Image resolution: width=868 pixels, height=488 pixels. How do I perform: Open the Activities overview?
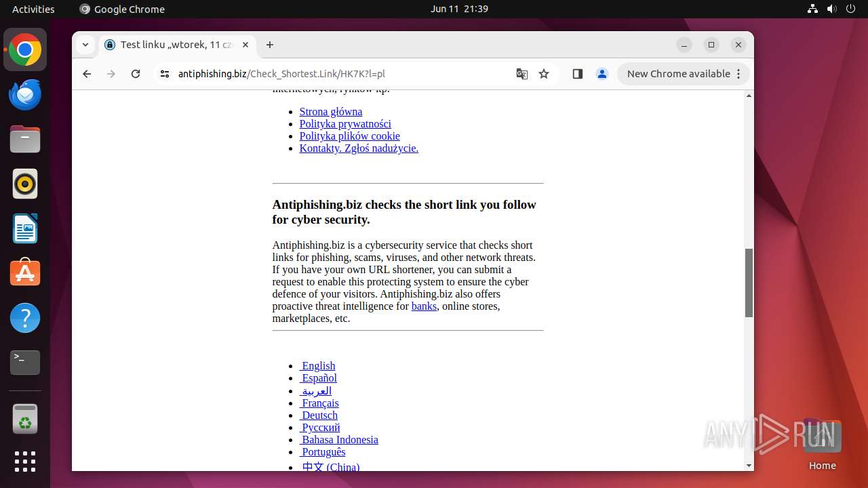[x=33, y=9]
